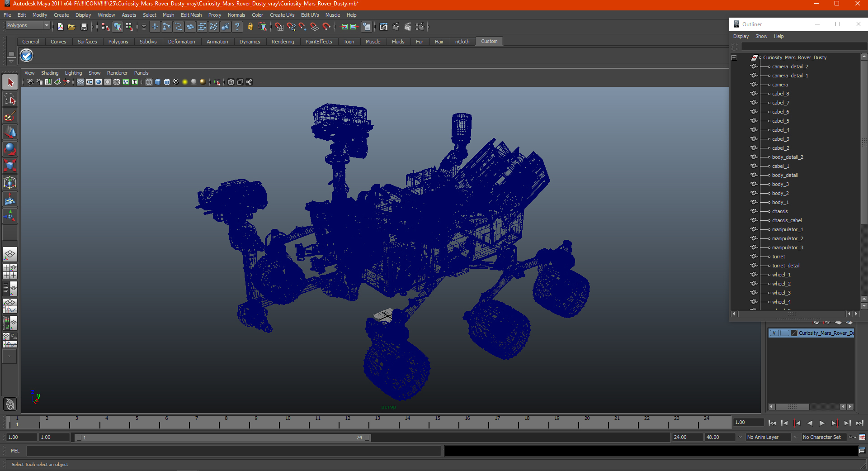Toggle lock current selection padlock icon
This screenshot has height=471, width=868.
pos(250,27)
